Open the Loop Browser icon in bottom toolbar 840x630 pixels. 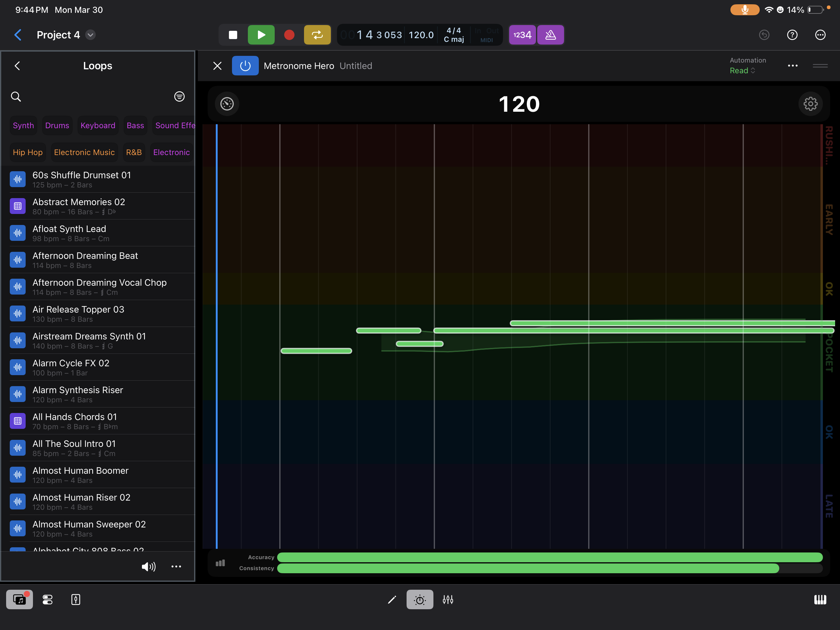(x=19, y=599)
